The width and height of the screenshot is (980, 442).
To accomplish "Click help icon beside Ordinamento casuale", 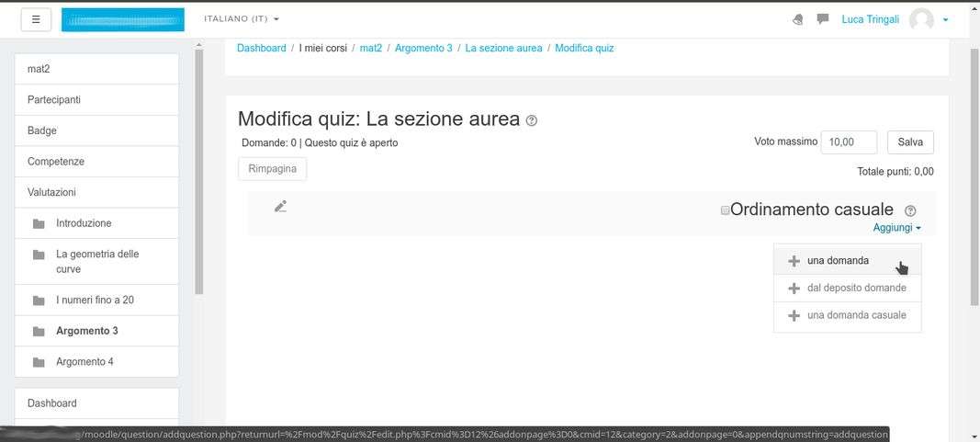I will click(x=910, y=210).
